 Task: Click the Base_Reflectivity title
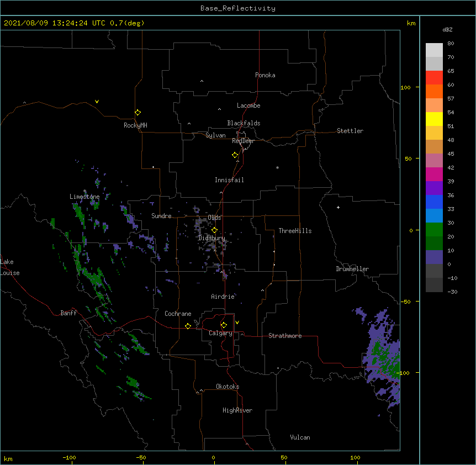238,8
